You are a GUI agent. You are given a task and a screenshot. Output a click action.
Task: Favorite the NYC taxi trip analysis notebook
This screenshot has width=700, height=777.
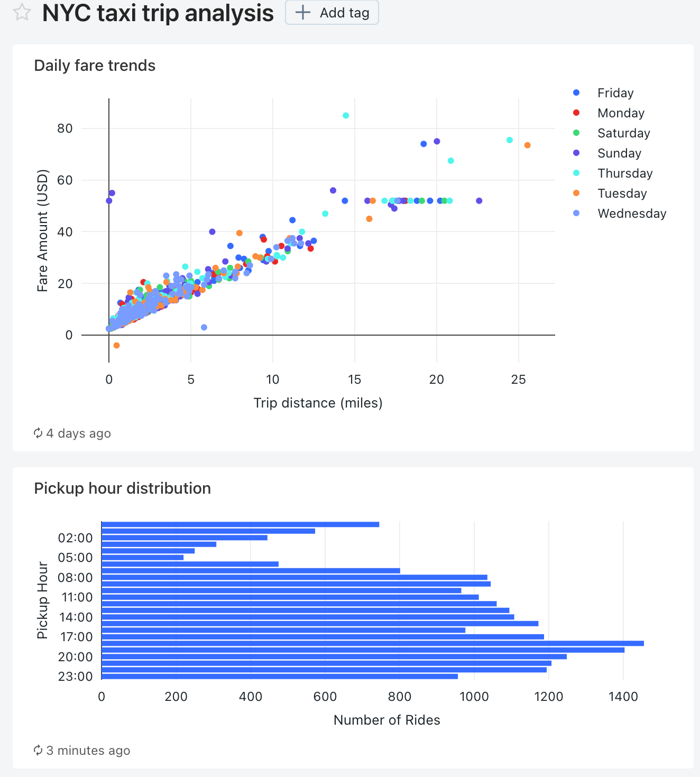click(x=21, y=13)
